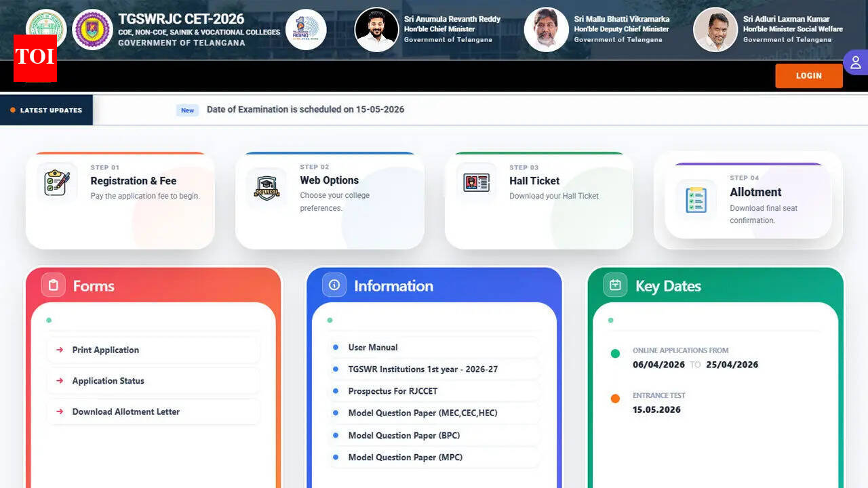Click "Pay the application fee to begin." text
The width and height of the screenshot is (868, 488).
145,196
